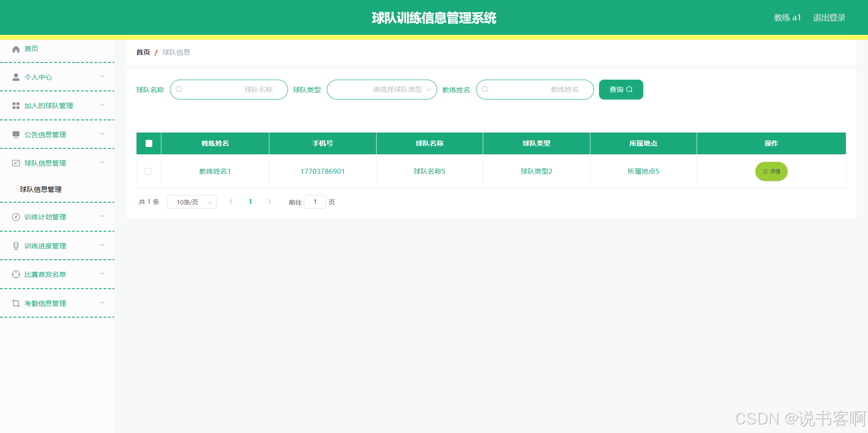Click the 球队名称5 table cell
The width and height of the screenshot is (868, 433).
(x=429, y=171)
